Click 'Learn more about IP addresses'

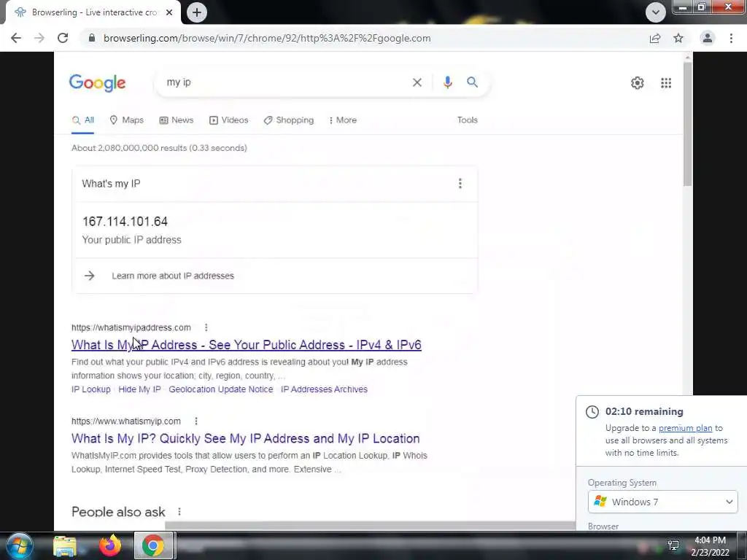tap(173, 276)
